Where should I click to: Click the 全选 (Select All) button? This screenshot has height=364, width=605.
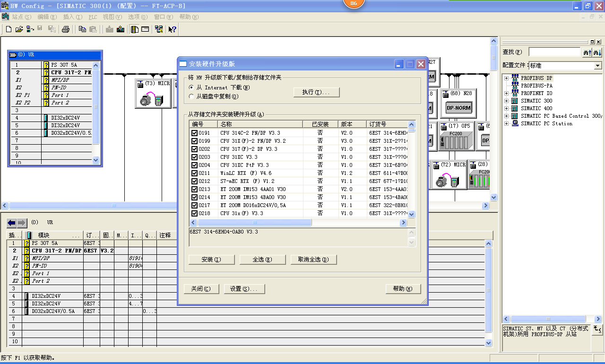262,260
